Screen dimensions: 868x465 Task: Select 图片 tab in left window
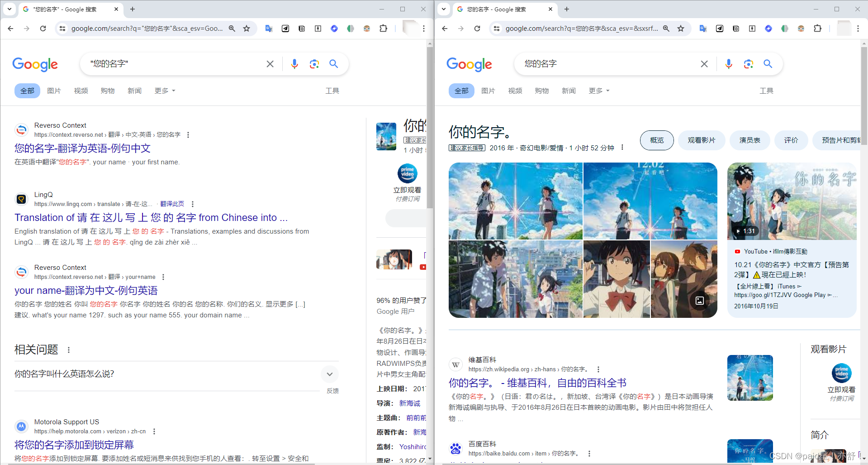pos(54,91)
